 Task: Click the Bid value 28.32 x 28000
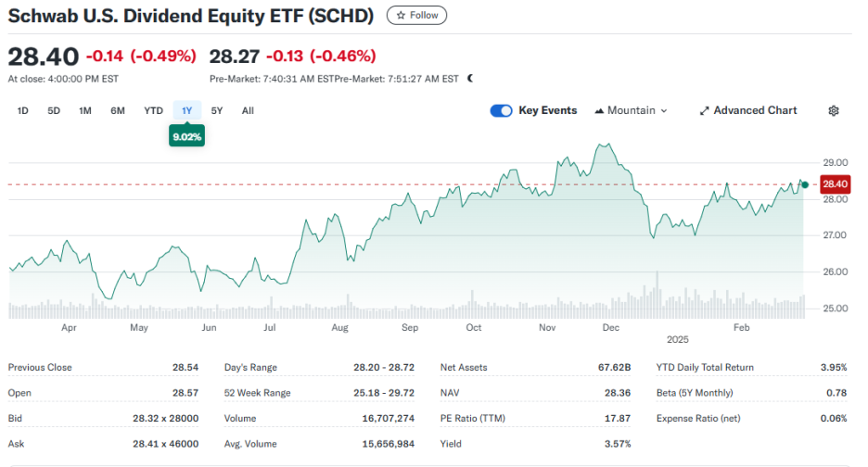click(x=165, y=418)
